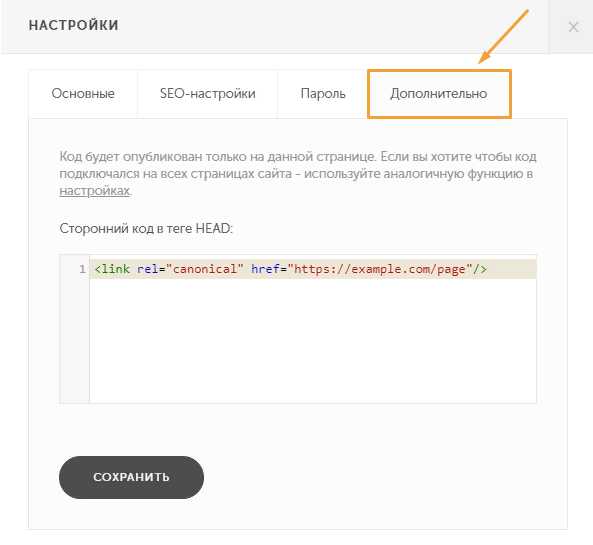
Task: Click the https://example.com/page URL in the code
Action: click(380, 269)
